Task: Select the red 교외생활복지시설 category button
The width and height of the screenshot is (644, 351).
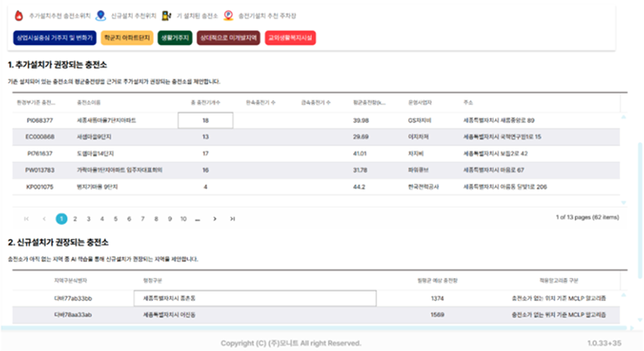Action: point(290,38)
